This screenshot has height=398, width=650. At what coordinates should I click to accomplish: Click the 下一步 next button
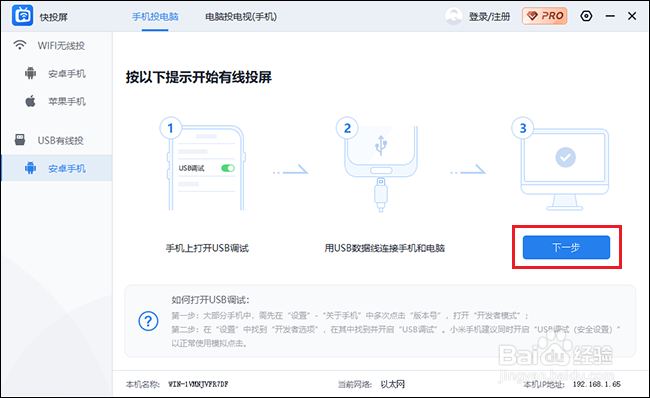click(566, 248)
